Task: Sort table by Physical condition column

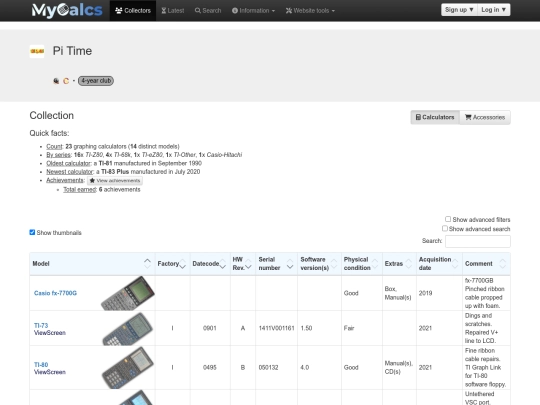Action: pyautogui.click(x=362, y=263)
